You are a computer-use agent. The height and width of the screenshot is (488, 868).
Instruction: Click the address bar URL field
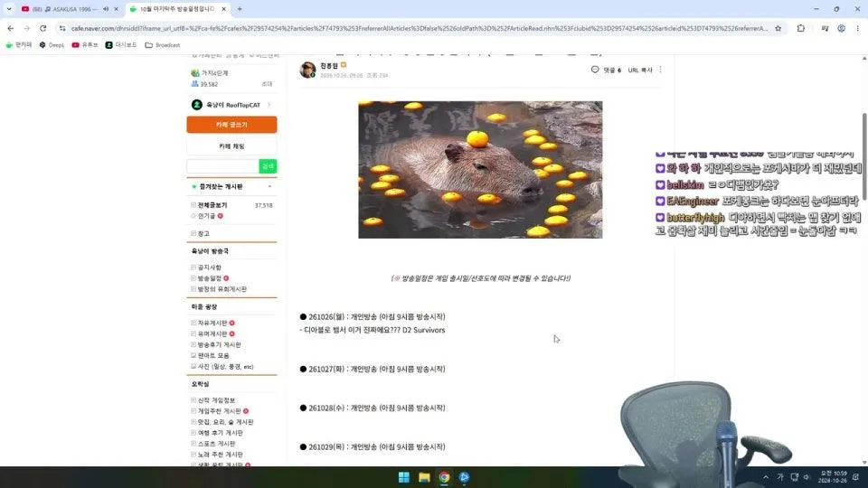click(x=419, y=28)
